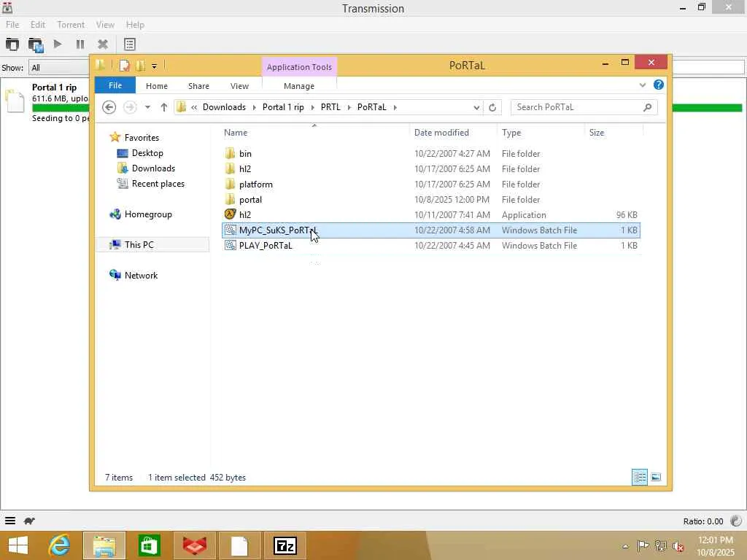Open the Manage tab under Application Tools

(299, 86)
